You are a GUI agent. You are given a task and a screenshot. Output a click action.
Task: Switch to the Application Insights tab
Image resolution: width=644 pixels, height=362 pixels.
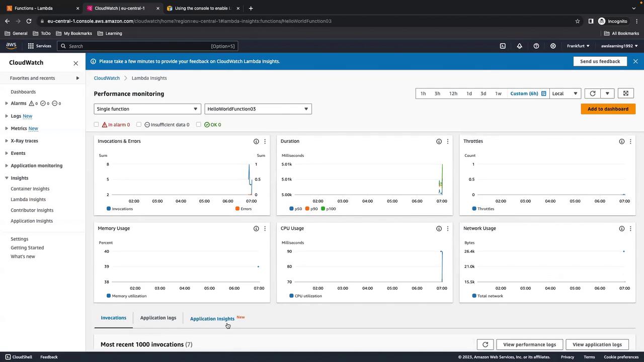[212, 319]
